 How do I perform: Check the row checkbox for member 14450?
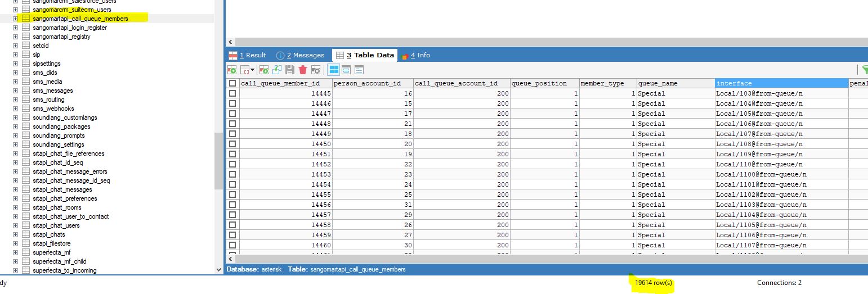click(232, 144)
